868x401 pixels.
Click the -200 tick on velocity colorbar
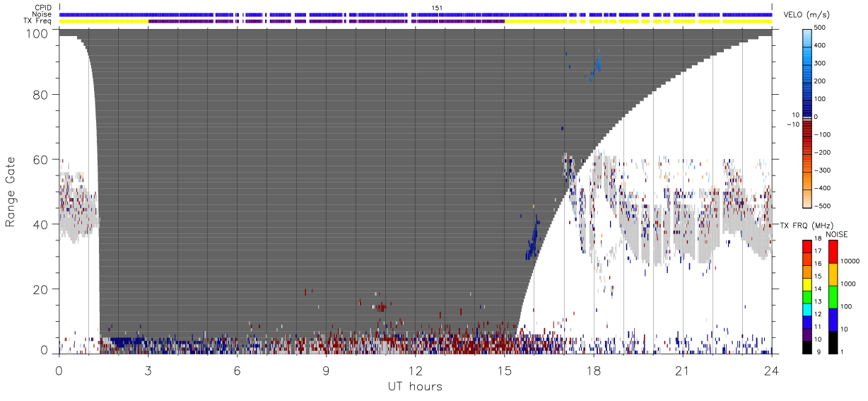pos(823,153)
